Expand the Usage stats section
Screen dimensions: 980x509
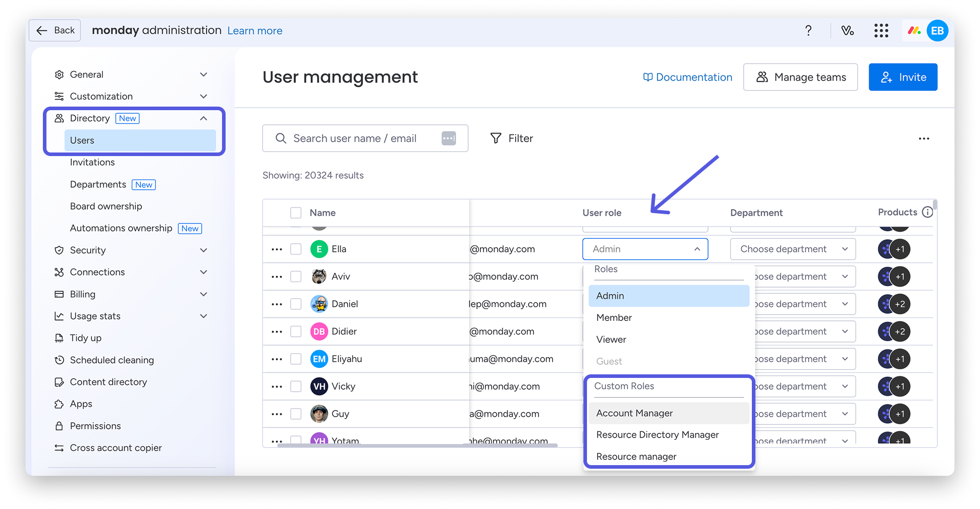[204, 316]
